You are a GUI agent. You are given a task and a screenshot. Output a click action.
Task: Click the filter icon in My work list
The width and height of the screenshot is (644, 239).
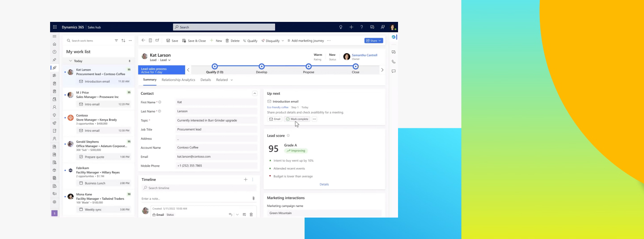(116, 41)
